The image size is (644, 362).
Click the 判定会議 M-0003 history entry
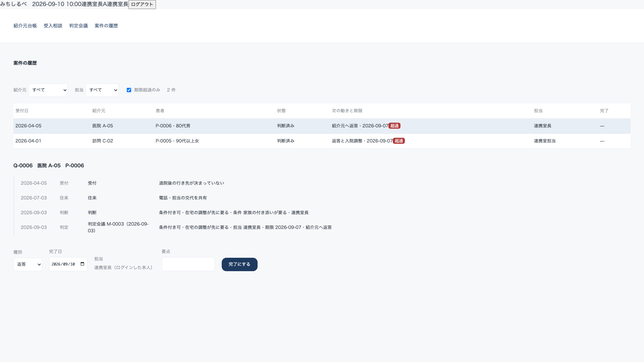(x=118, y=227)
